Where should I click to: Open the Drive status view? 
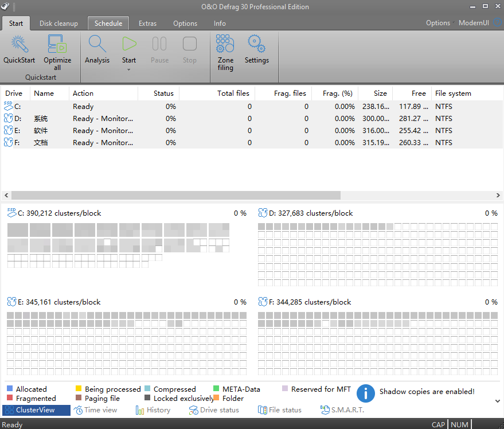(214, 410)
